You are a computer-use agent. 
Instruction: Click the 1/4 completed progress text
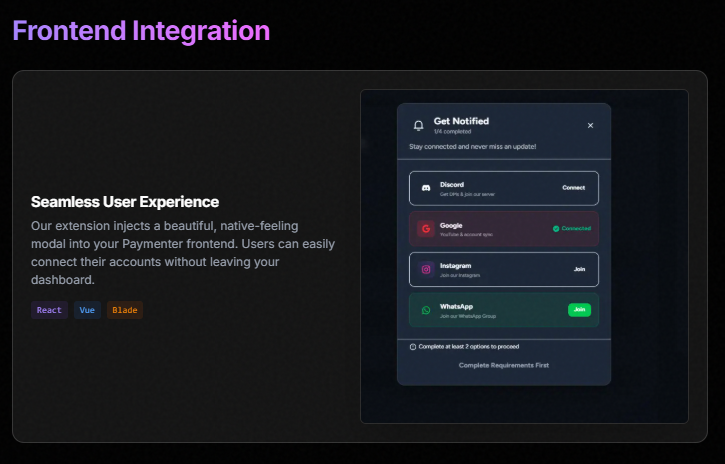pos(453,132)
